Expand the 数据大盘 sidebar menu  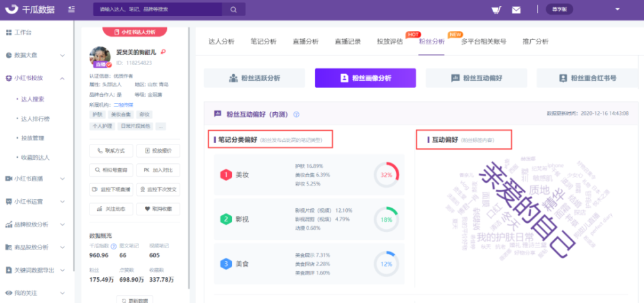point(34,55)
